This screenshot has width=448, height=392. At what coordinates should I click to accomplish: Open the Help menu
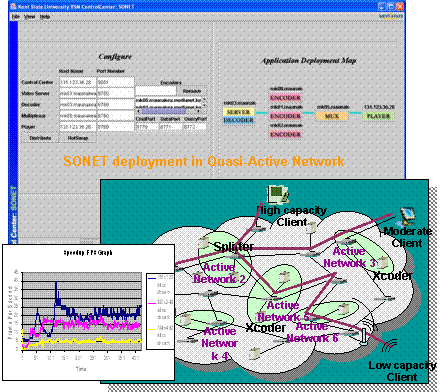(45, 17)
